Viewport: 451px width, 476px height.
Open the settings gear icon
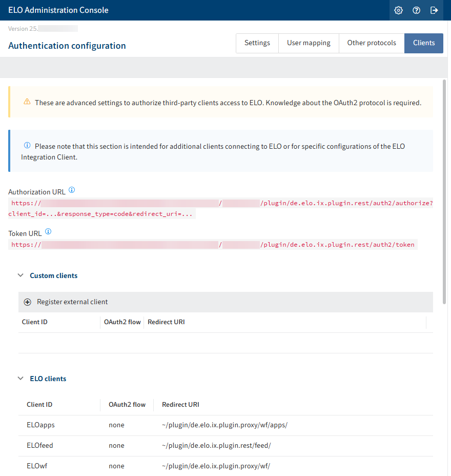398,10
